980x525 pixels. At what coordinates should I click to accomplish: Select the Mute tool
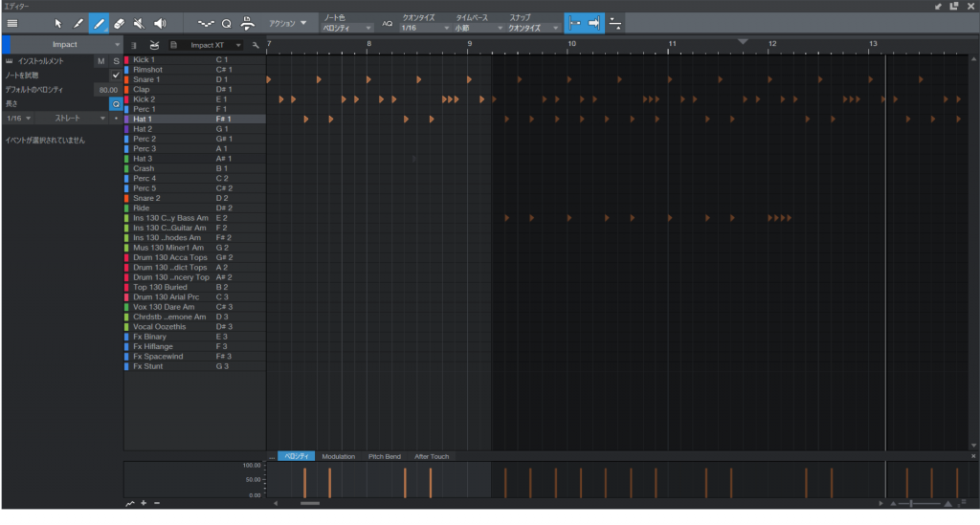point(140,23)
